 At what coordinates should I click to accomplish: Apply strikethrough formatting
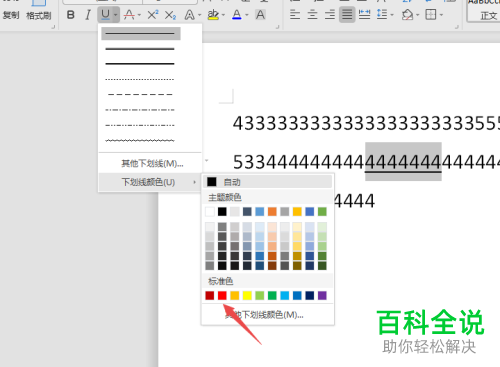click(129, 15)
